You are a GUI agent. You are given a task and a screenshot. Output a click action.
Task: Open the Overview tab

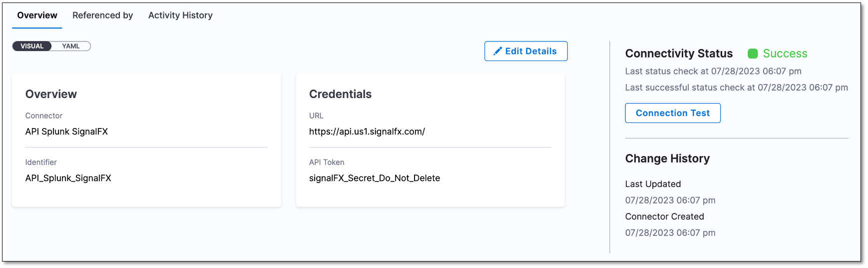pos(37,15)
